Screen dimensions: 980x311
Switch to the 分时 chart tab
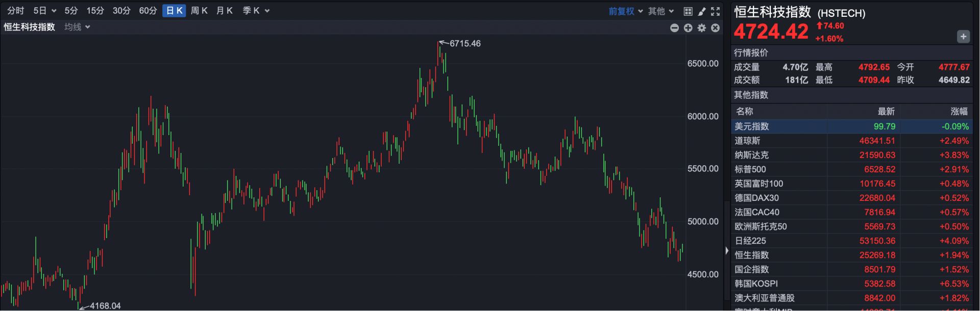click(16, 11)
